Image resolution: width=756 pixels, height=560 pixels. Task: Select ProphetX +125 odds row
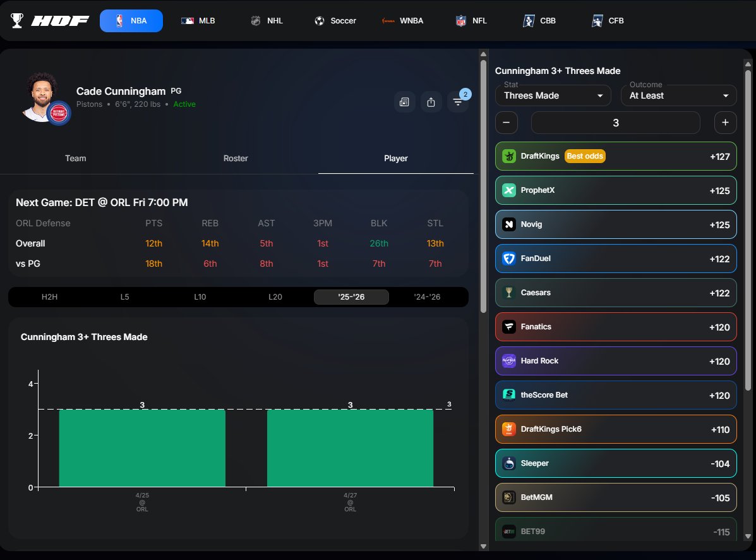616,190
